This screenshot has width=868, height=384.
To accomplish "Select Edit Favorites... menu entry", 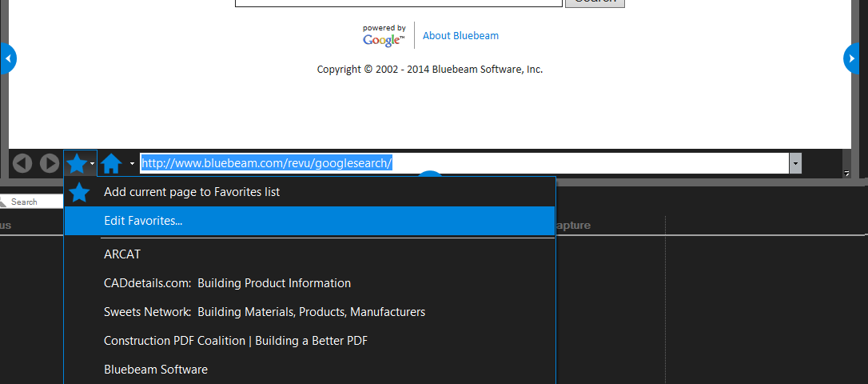I will [309, 221].
